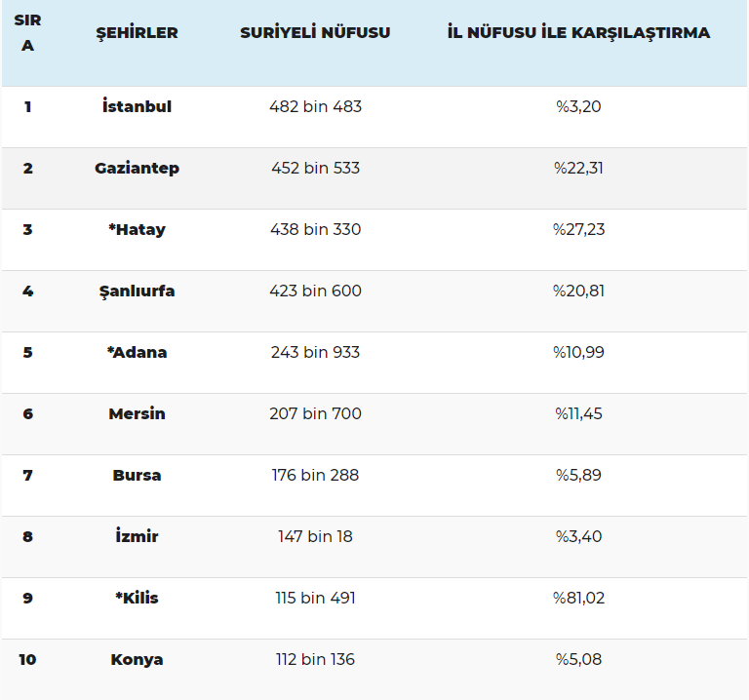
Task: Click the *Hatay city name
Action: click(x=137, y=229)
